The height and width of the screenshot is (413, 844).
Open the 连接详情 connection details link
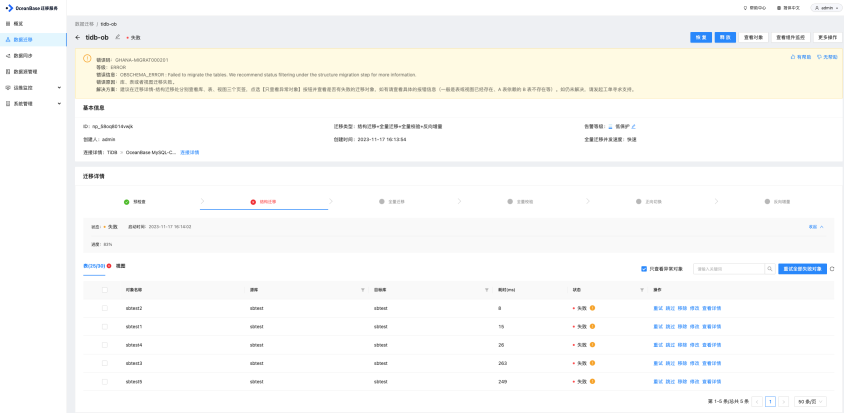[x=189, y=152]
